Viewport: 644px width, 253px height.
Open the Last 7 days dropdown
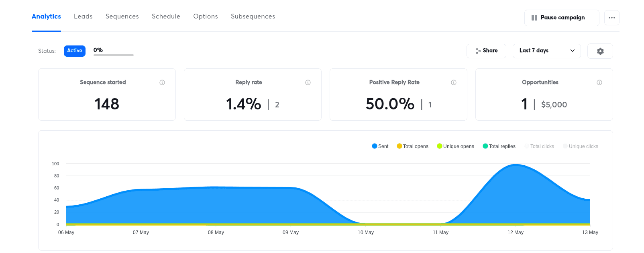[547, 51]
